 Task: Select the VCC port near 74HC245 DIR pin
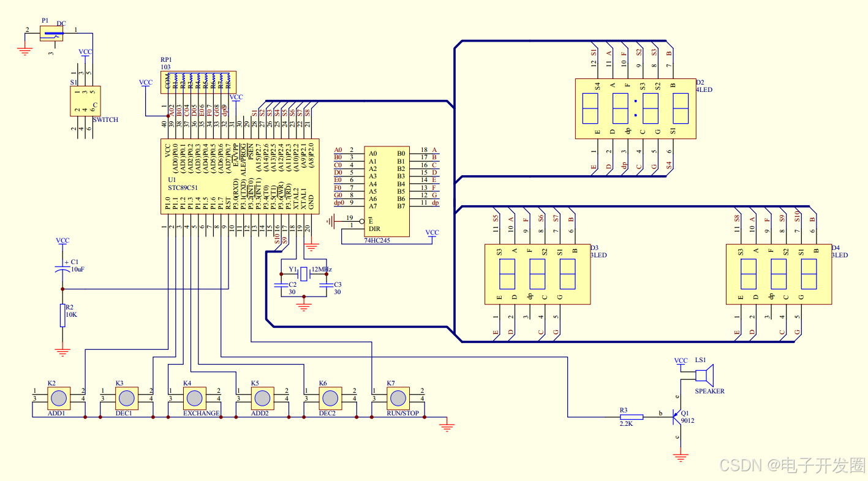[x=432, y=234]
